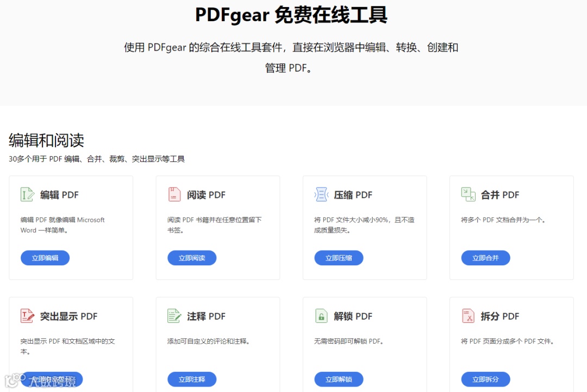Open the 编辑 PDF card title
Viewport: 587px width, 392px height.
click(60, 195)
